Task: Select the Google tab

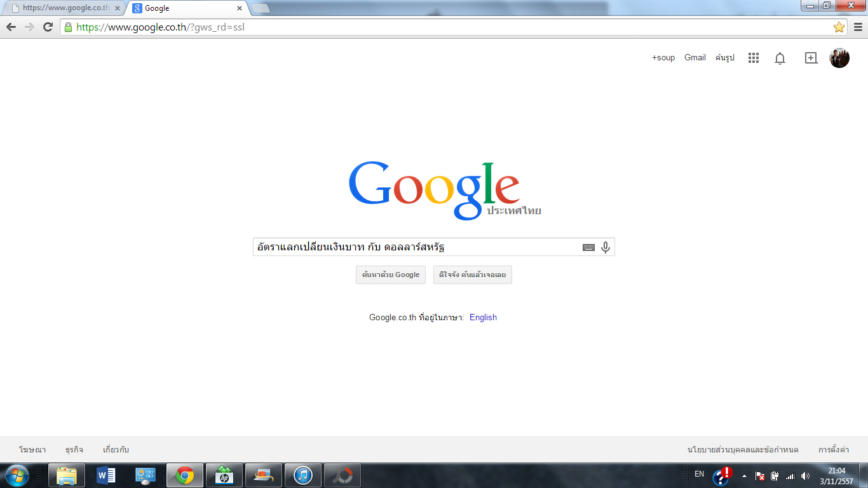Action: point(187,8)
